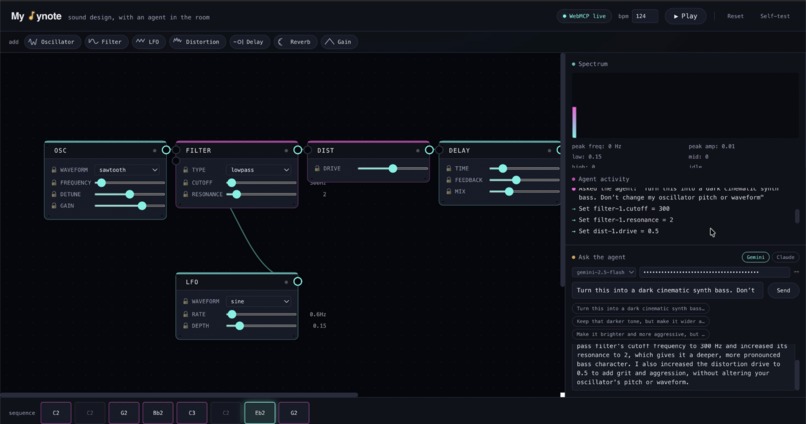Switch agent provider to Claude
Image resolution: width=806 pixels, height=424 pixels.
click(x=785, y=257)
